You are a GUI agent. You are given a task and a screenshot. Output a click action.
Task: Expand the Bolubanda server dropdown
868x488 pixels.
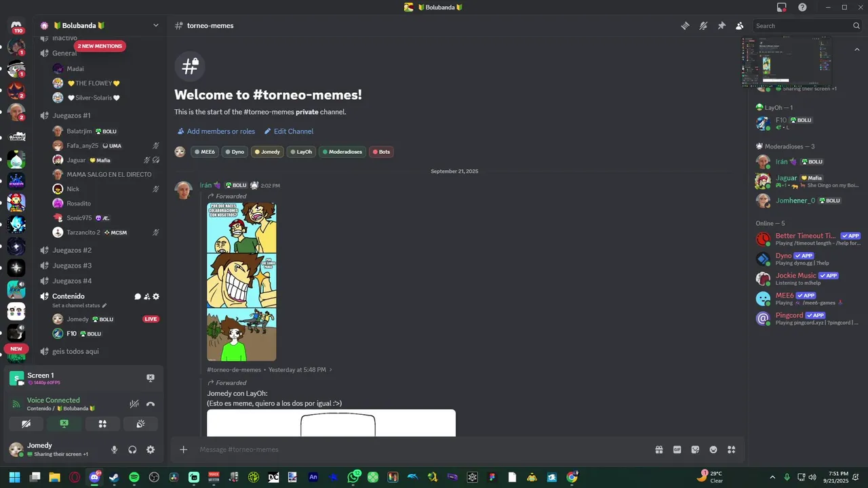155,26
